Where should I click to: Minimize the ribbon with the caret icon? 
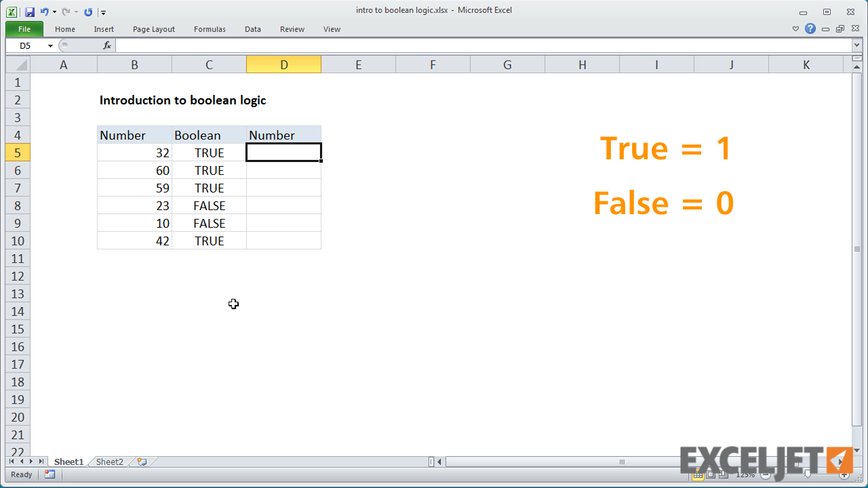796,29
